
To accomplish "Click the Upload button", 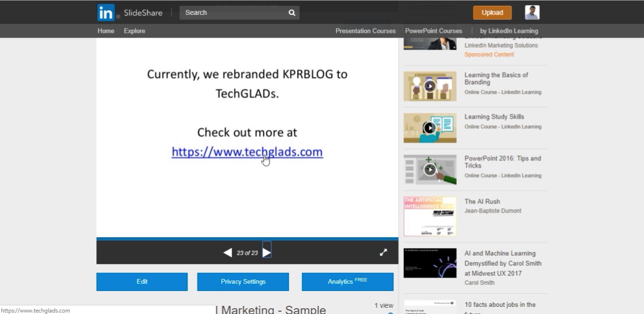I will 492,12.
